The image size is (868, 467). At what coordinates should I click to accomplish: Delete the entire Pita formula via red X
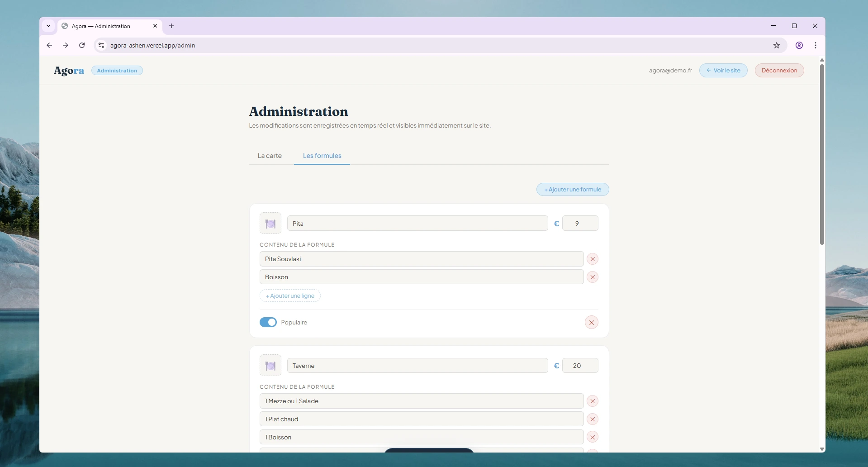[x=592, y=322]
